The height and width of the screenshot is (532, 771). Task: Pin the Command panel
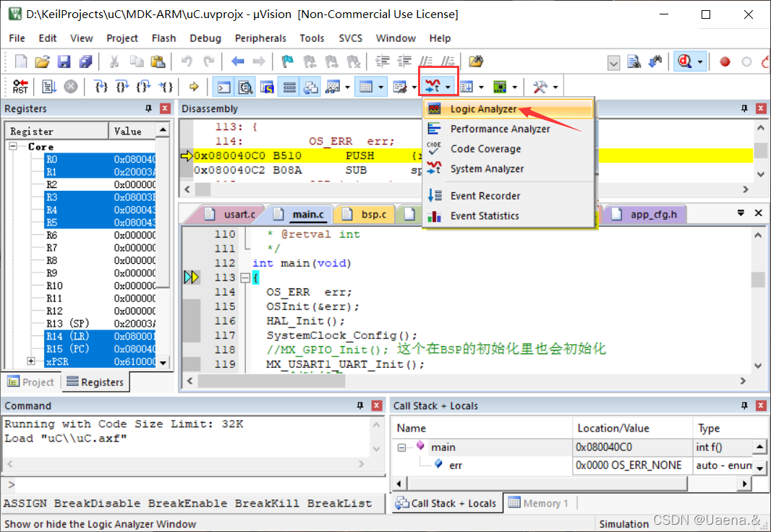[360, 406]
